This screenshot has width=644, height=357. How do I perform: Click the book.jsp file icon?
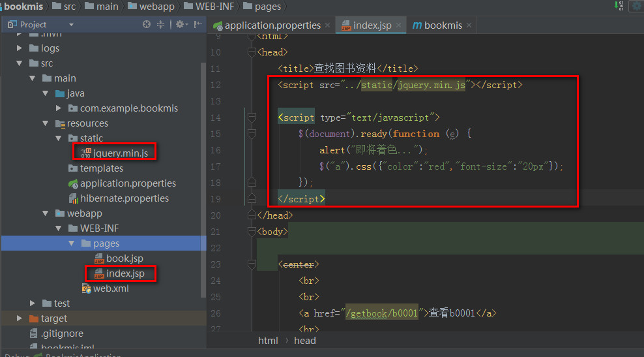click(x=99, y=258)
